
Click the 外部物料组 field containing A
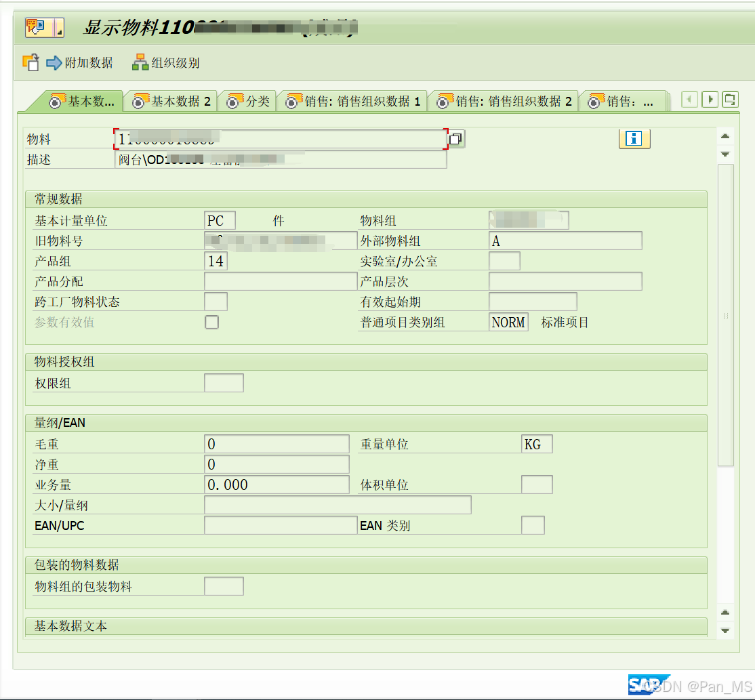tap(565, 241)
